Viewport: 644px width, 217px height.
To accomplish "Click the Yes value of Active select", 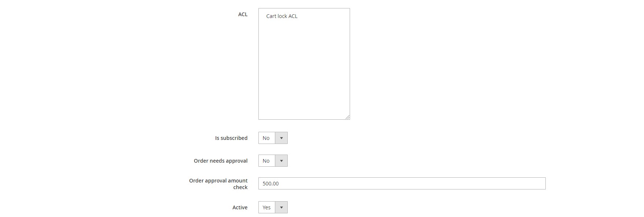I will coord(266,207).
